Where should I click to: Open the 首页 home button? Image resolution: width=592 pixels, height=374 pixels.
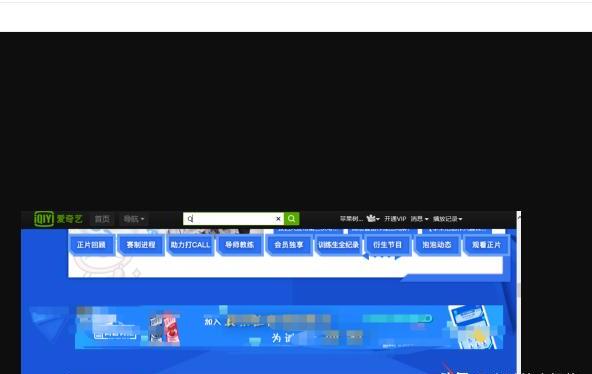[x=102, y=219]
